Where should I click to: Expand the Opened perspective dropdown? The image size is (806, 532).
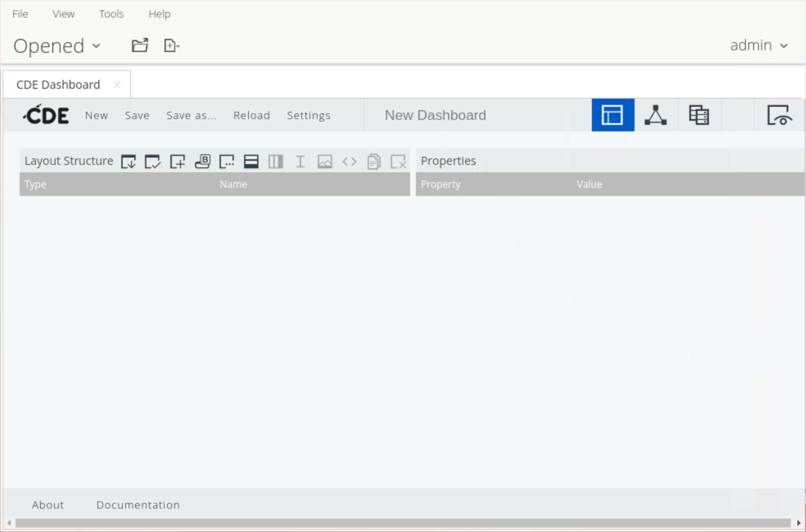57,46
